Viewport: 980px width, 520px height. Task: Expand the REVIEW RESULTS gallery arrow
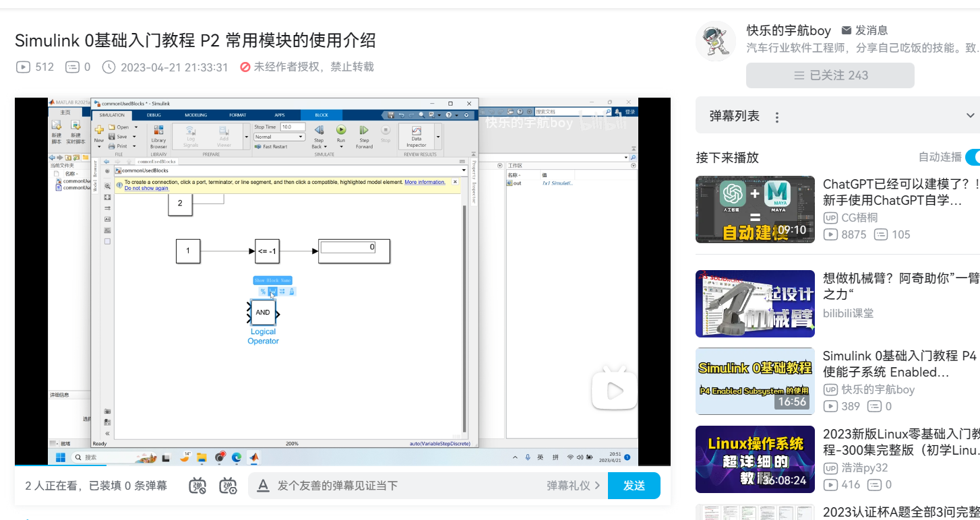click(438, 137)
